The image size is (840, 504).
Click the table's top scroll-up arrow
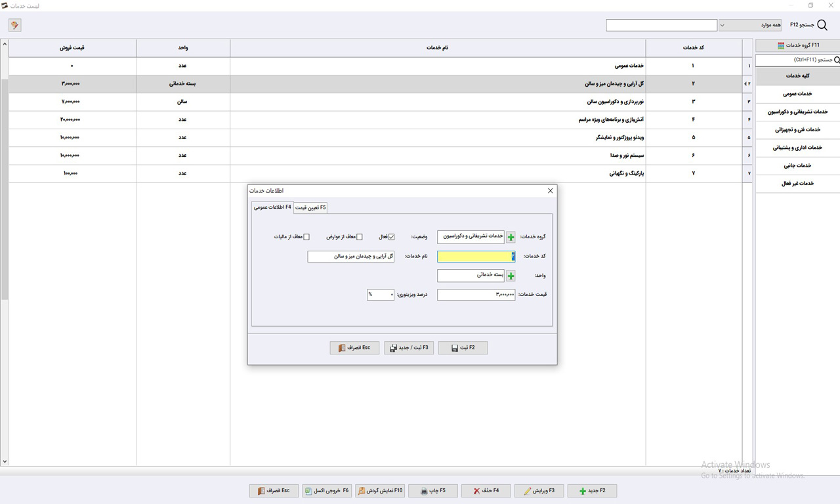click(5, 44)
